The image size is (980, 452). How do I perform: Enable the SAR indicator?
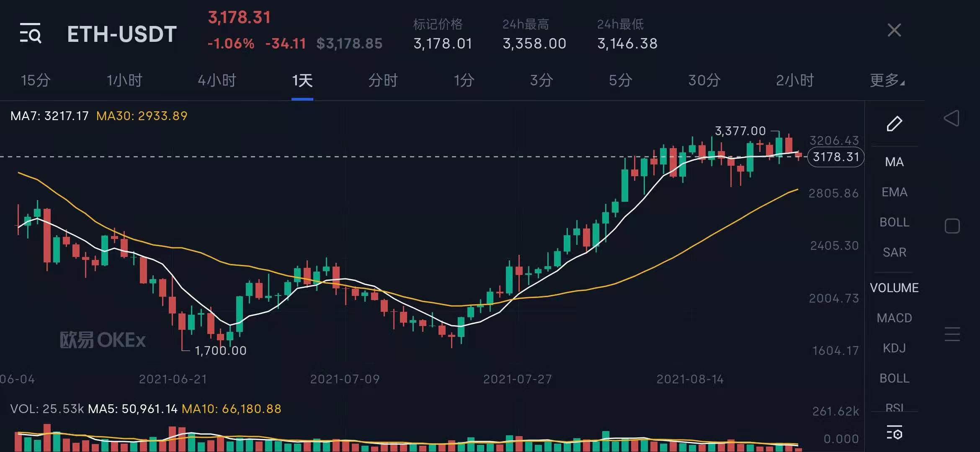(x=894, y=252)
